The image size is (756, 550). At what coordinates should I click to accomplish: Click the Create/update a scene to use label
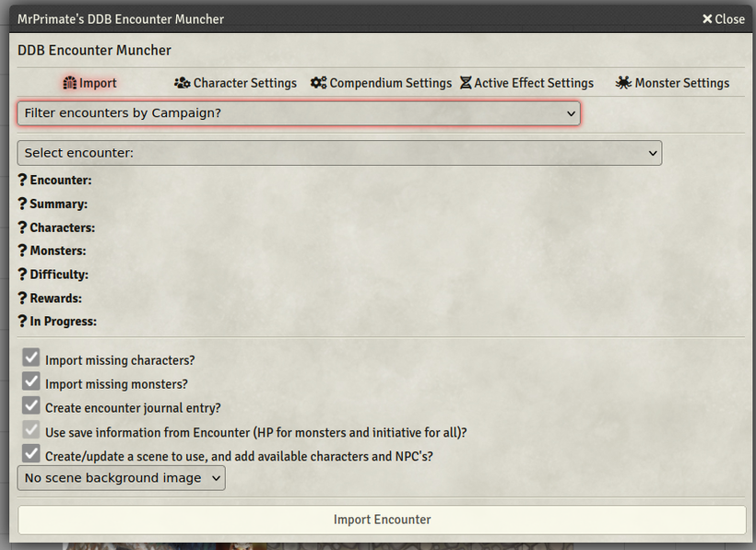coord(239,456)
